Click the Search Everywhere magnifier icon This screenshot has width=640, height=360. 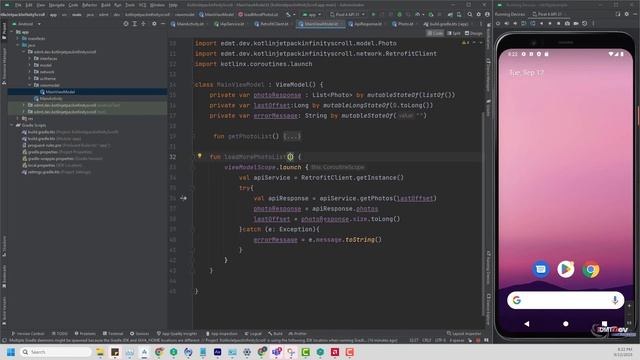470,14
